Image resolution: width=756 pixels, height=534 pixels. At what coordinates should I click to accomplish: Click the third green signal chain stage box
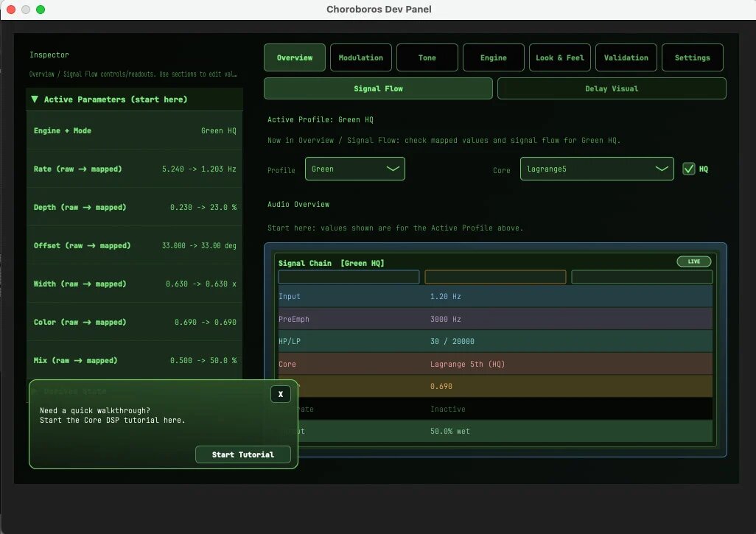click(642, 277)
